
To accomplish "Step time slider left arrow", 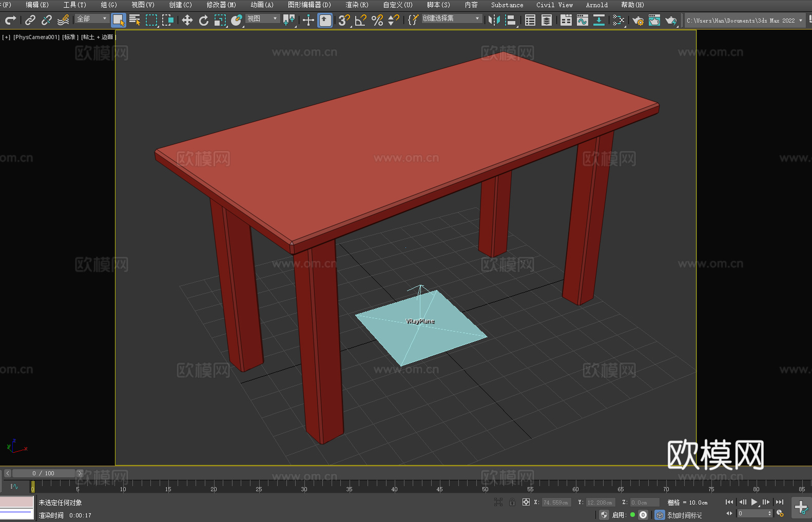I will 8,473.
